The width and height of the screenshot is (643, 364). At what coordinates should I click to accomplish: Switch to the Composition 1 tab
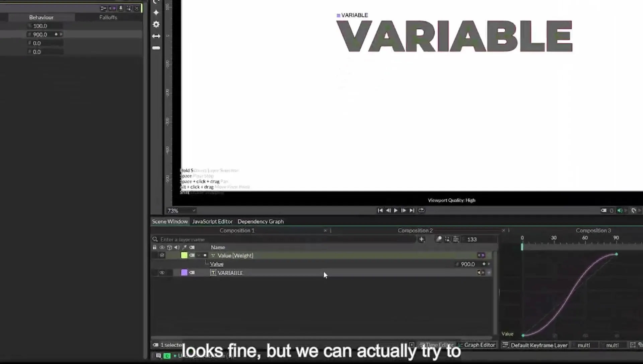[237, 231]
